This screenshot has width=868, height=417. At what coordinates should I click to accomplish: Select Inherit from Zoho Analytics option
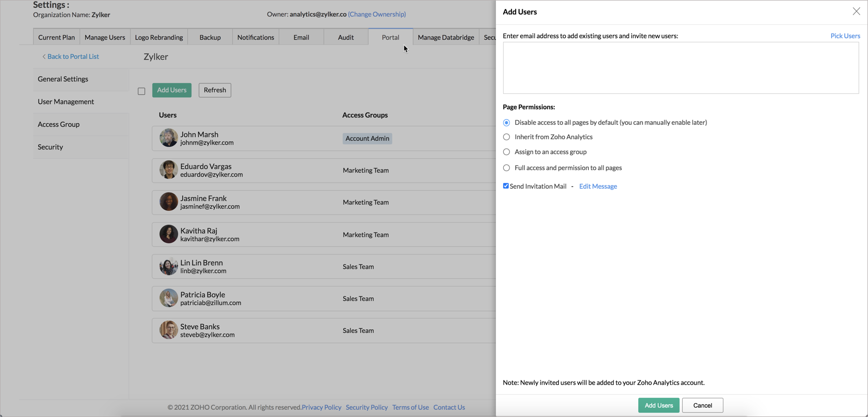[x=506, y=137]
